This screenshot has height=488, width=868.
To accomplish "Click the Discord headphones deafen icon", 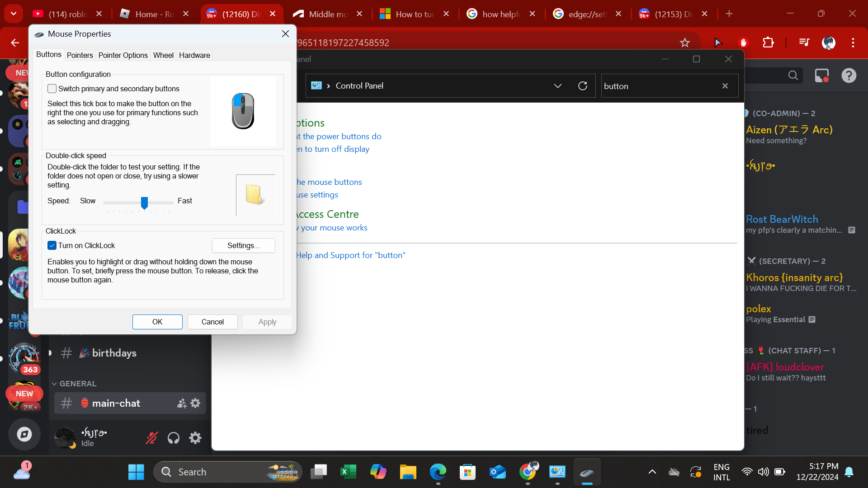I will pyautogui.click(x=174, y=438).
